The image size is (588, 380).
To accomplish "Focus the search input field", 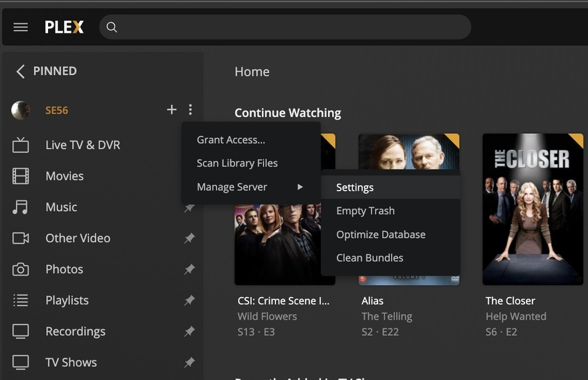I will (x=291, y=27).
